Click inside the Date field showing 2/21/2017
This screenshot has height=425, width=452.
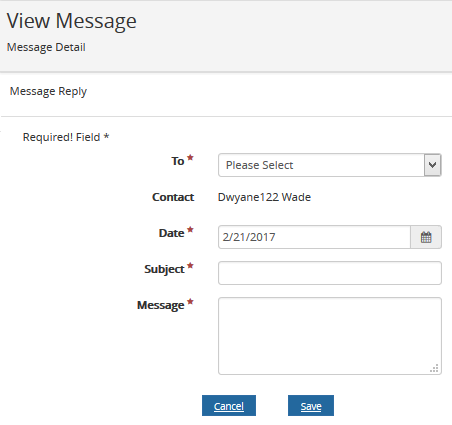(314, 237)
